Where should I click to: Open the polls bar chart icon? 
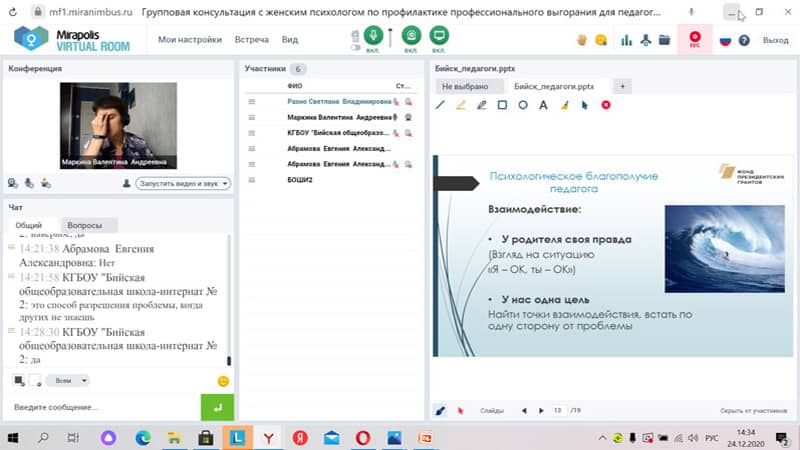pyautogui.click(x=627, y=40)
